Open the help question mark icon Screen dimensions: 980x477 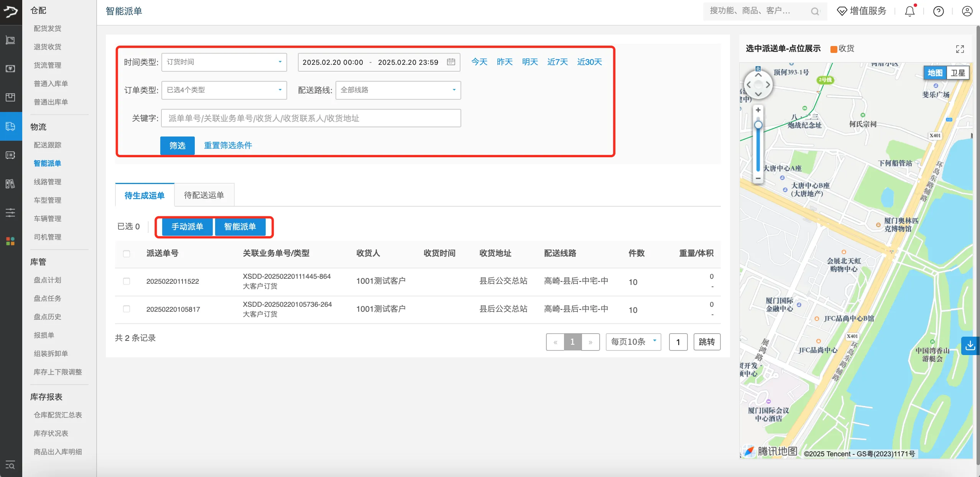tap(938, 11)
